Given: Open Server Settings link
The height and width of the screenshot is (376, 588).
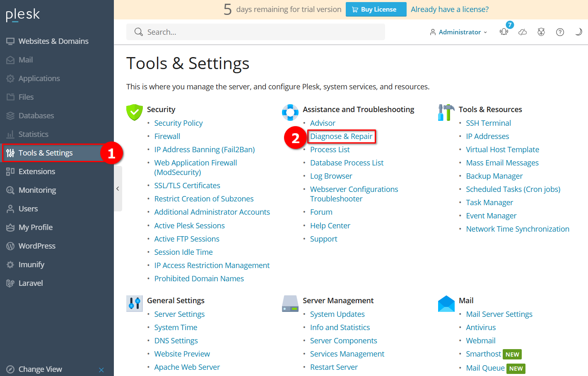Looking at the screenshot, I should 179,314.
